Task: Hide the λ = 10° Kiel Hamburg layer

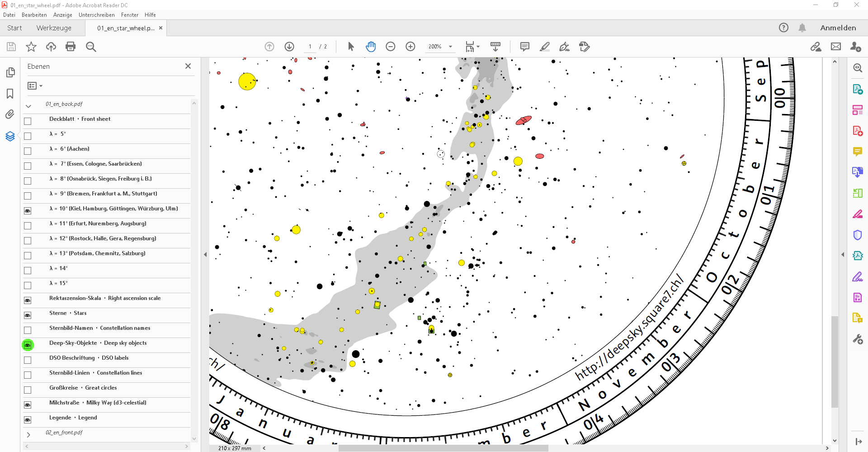Action: point(28,211)
